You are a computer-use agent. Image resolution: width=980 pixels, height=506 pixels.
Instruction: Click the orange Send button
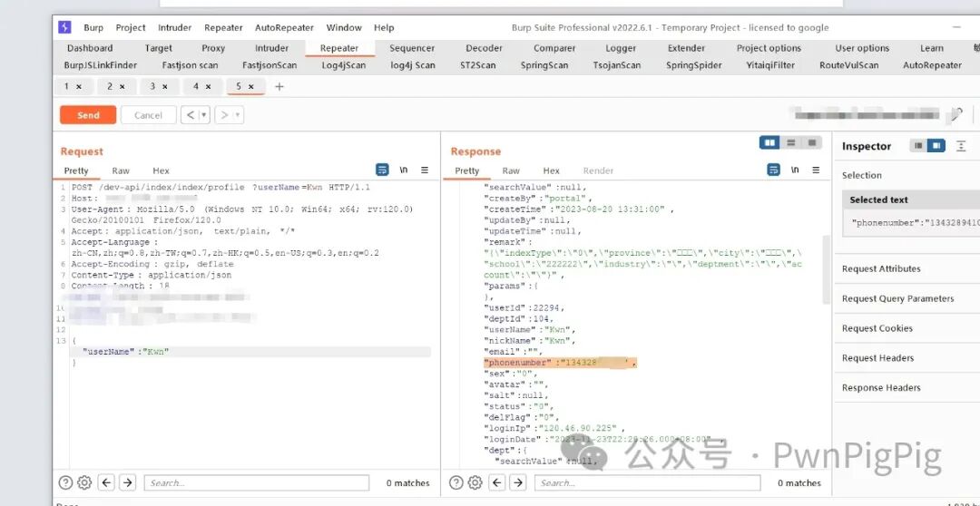(x=88, y=115)
